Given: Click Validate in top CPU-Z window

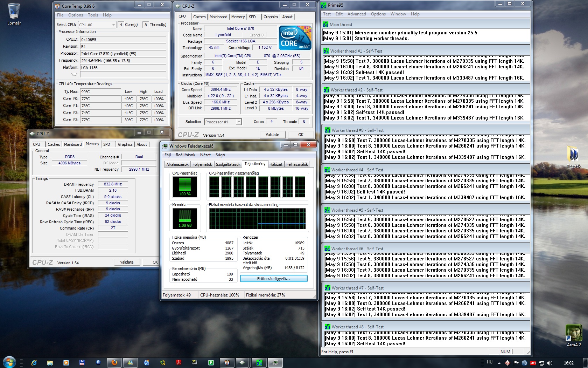Looking at the screenshot, I should 272,135.
